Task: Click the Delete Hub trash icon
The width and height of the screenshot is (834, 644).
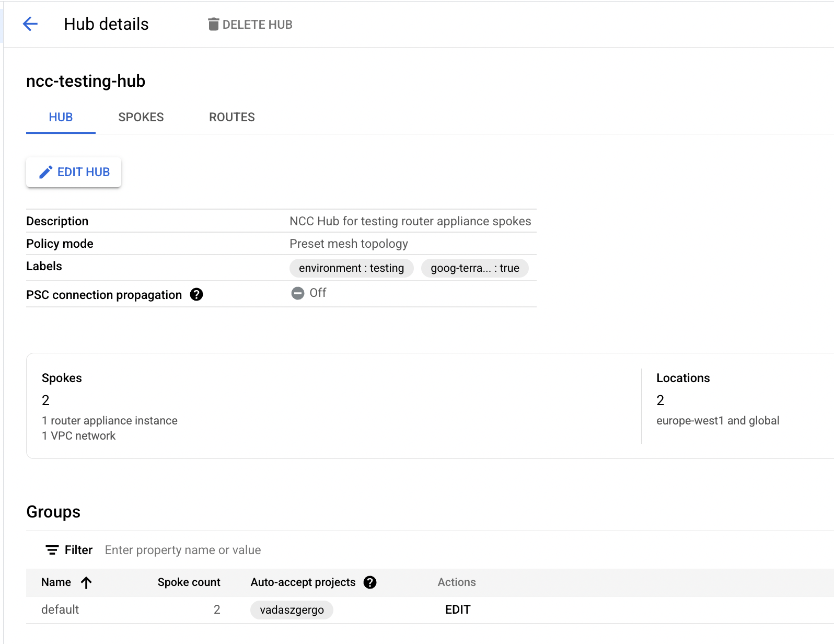Action: [213, 25]
